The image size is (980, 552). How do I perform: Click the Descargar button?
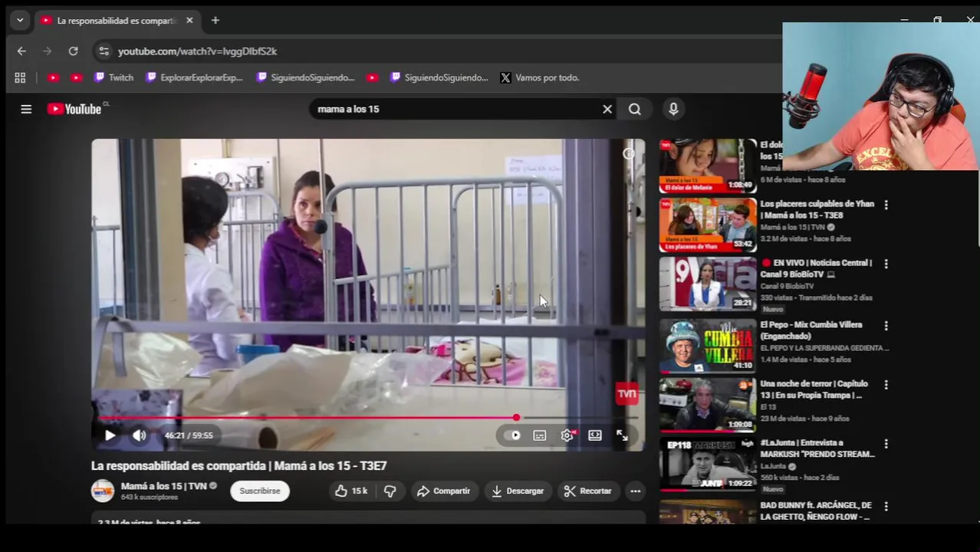(x=518, y=491)
